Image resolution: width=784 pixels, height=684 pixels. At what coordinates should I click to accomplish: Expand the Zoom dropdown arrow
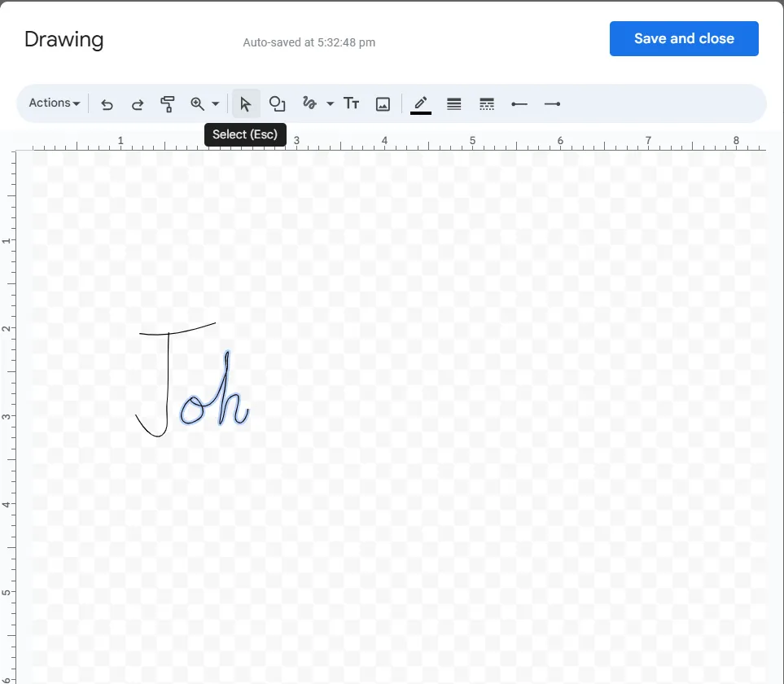[x=216, y=104]
